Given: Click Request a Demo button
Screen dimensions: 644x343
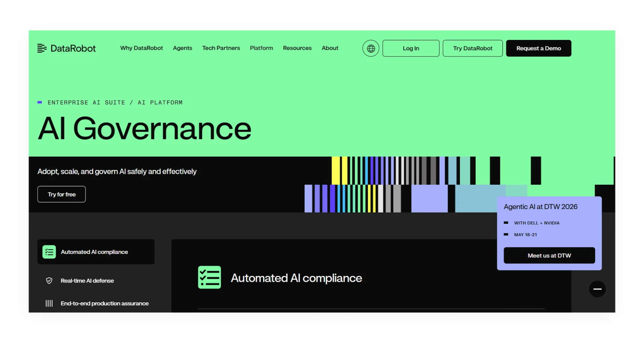Looking at the screenshot, I should tap(539, 48).
